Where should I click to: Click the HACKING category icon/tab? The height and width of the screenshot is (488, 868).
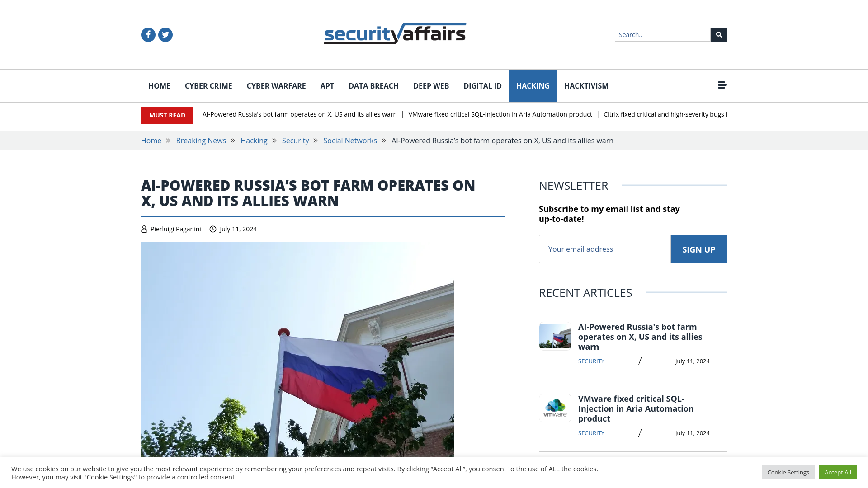pos(533,86)
